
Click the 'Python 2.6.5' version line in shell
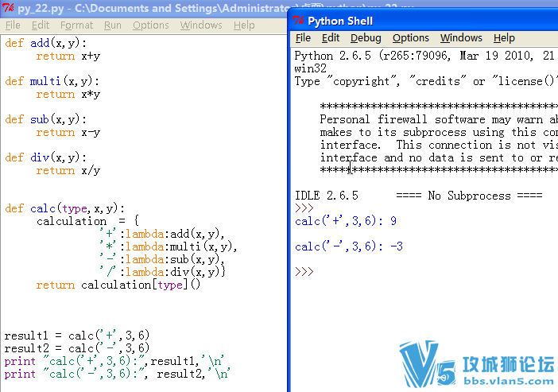tap(424, 56)
